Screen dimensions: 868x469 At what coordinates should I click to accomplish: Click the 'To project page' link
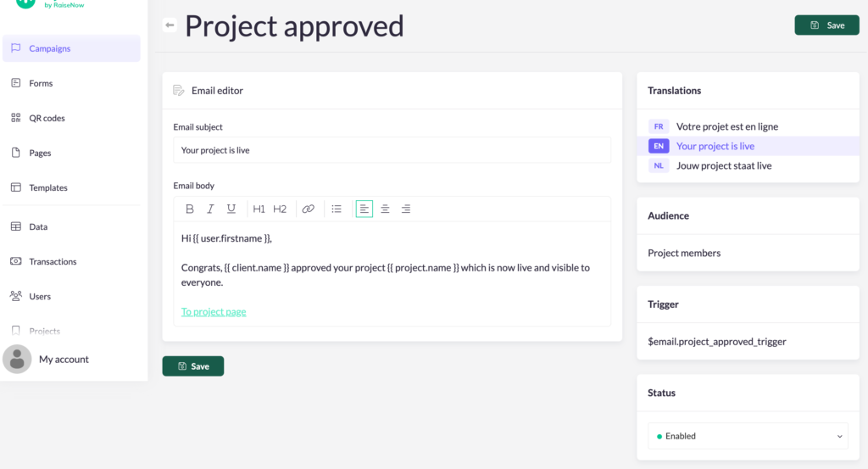point(214,311)
